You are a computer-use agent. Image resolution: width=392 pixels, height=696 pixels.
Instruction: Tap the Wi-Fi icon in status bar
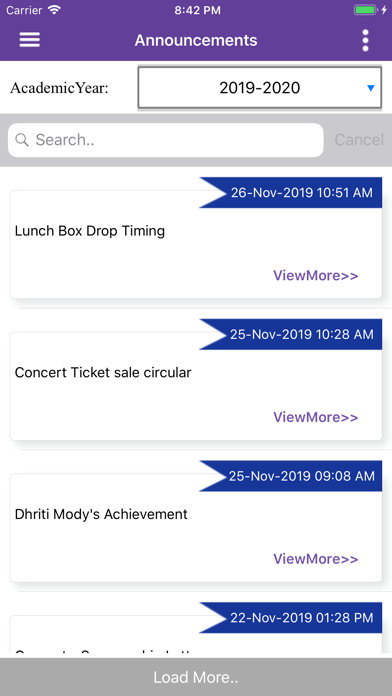[55, 10]
